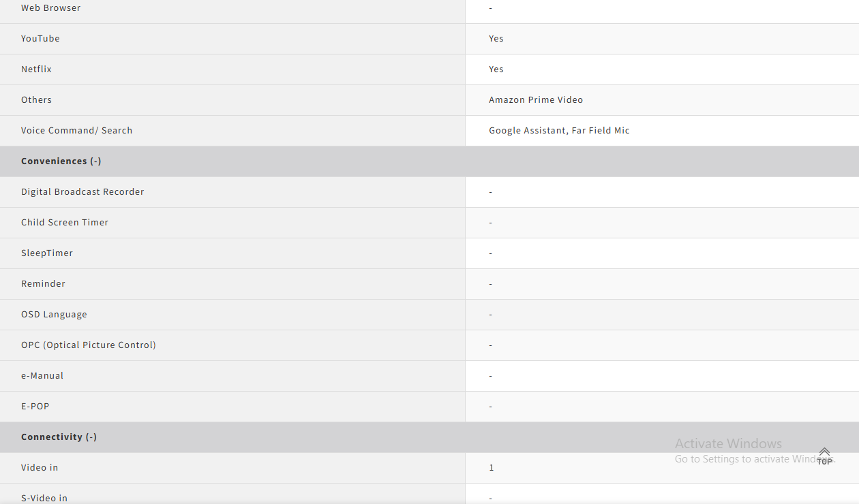Click the e-Manual row label
859x504 pixels.
[x=42, y=376]
